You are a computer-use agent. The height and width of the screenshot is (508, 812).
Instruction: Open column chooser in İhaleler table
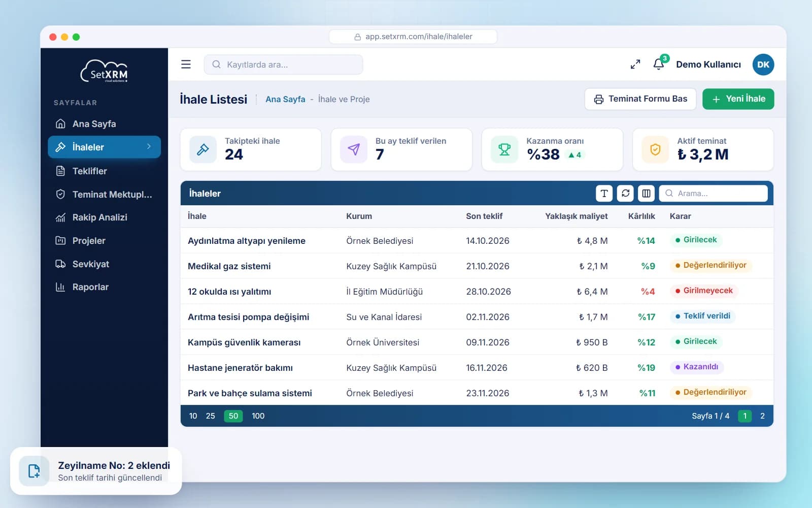646,193
